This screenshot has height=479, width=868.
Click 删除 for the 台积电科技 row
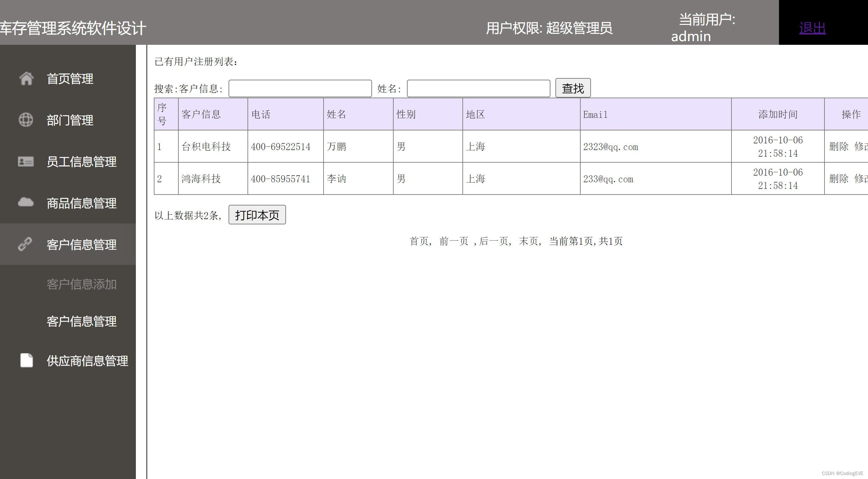pyautogui.click(x=838, y=146)
